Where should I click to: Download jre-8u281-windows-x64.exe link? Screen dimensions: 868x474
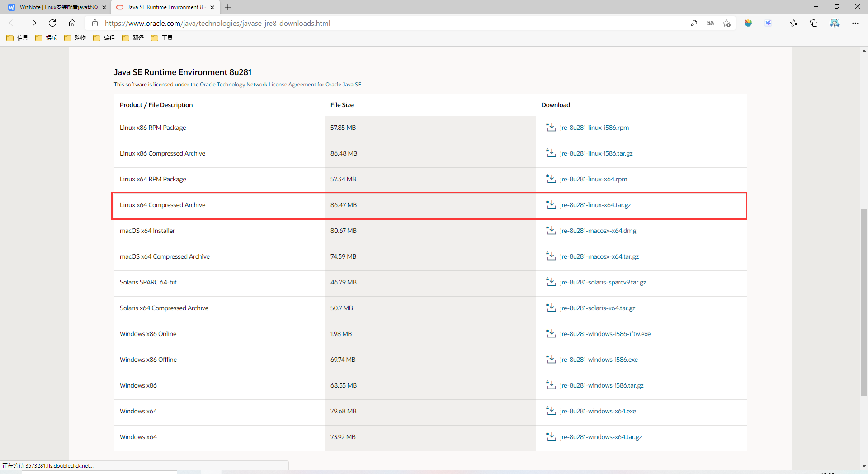(598, 411)
